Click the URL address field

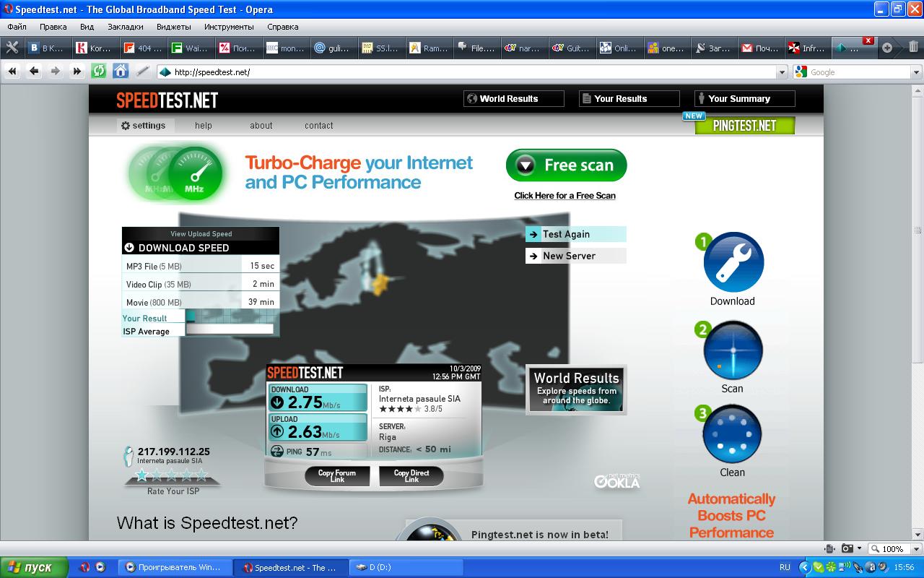(473, 72)
